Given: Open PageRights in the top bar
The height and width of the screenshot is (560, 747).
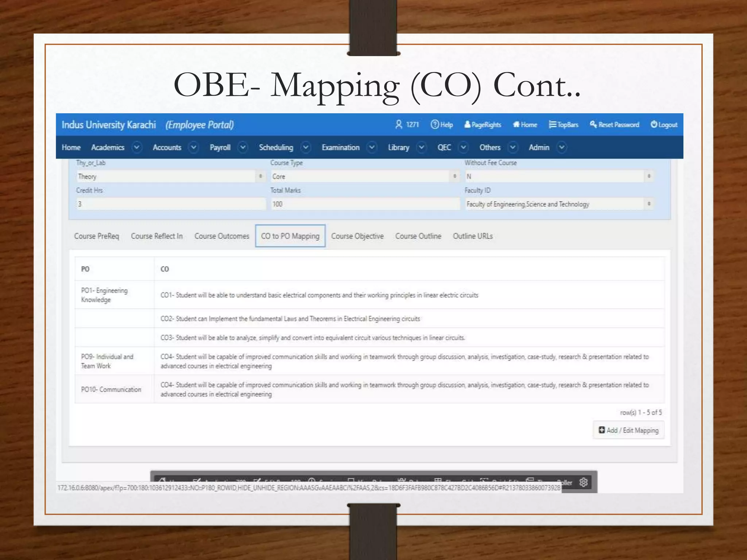Looking at the screenshot, I should pyautogui.click(x=483, y=125).
